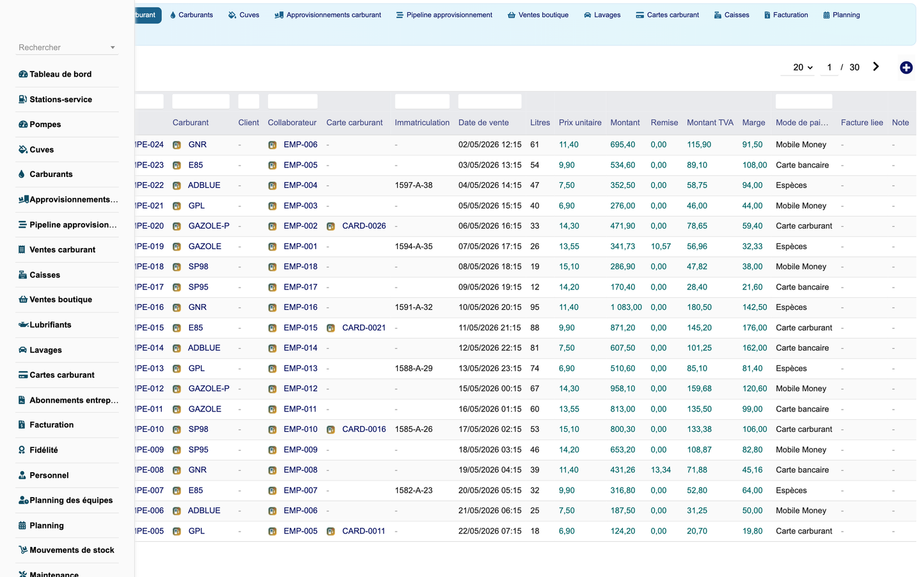Switch to Pipeline approvisionnement tab
The width and height of the screenshot is (924, 577).
(444, 15)
